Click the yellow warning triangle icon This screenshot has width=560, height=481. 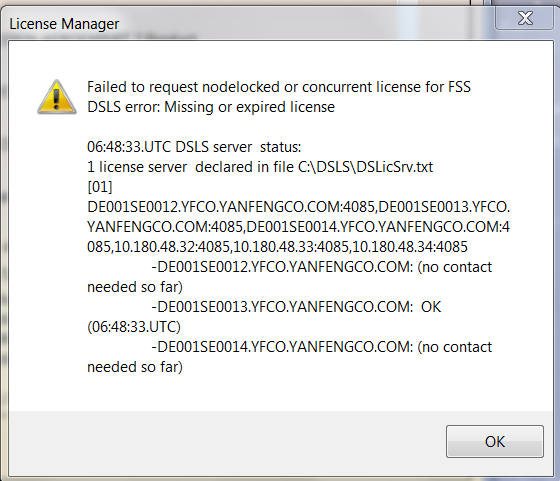point(56,97)
